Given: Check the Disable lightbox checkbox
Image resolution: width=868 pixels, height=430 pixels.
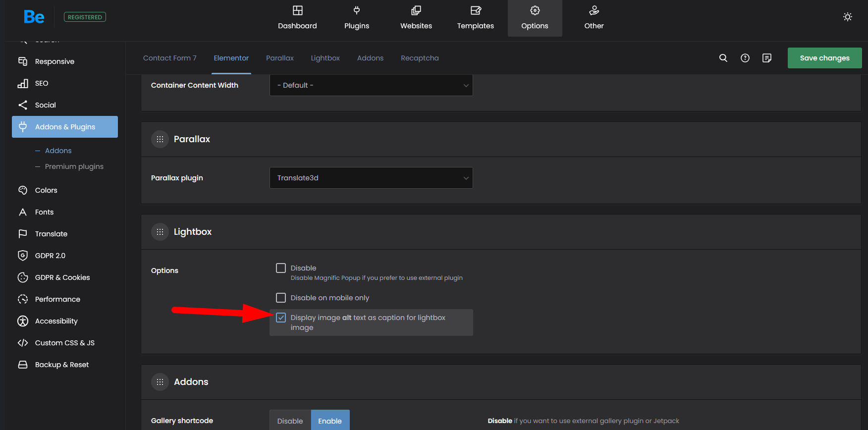Looking at the screenshot, I should 281,268.
